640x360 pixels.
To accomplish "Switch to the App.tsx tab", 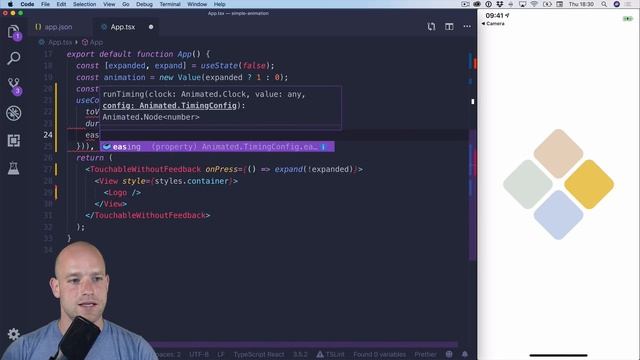I will pos(122,27).
